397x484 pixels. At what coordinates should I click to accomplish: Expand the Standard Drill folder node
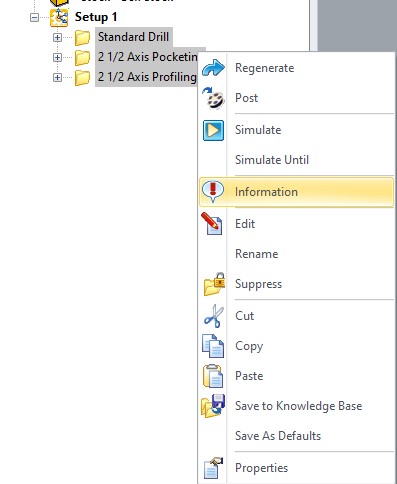(x=57, y=37)
